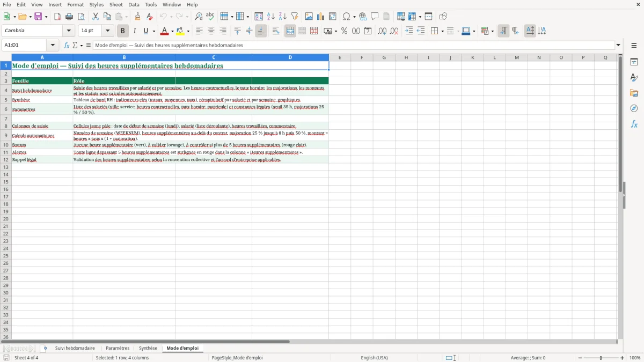The image size is (644, 362).
Task: Click the Copy icon
Action: 107,17
